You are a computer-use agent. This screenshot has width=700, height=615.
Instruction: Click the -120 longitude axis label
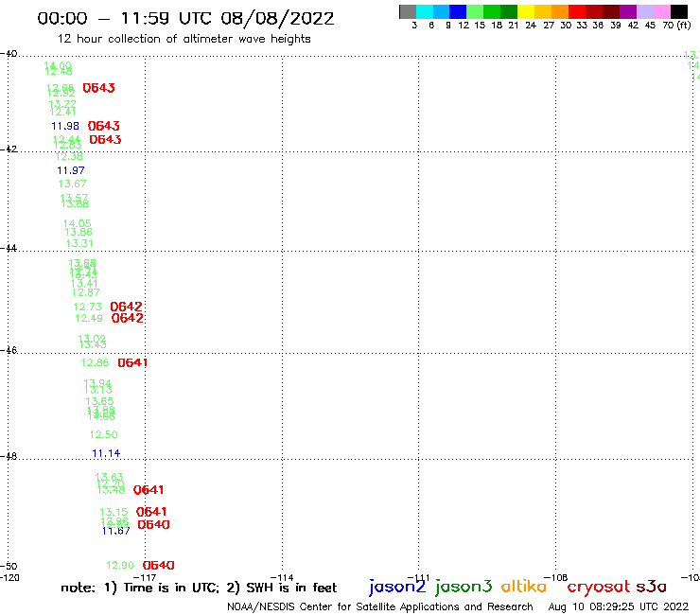[9, 577]
